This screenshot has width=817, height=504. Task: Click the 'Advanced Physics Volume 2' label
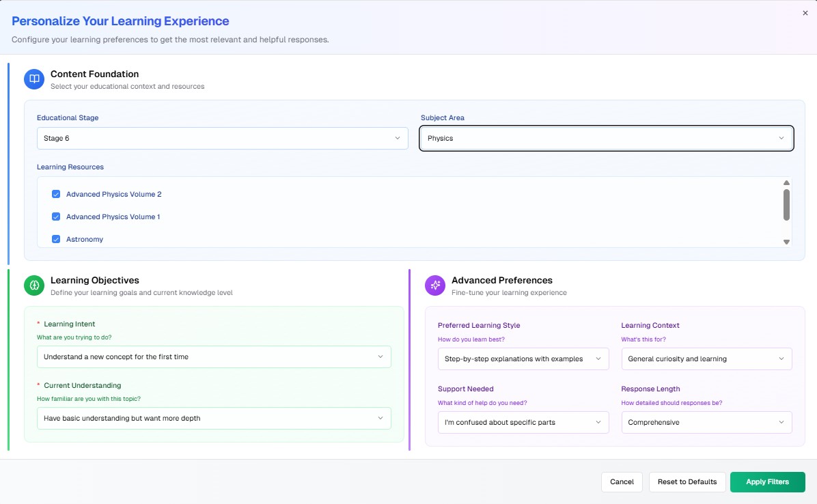[113, 194]
